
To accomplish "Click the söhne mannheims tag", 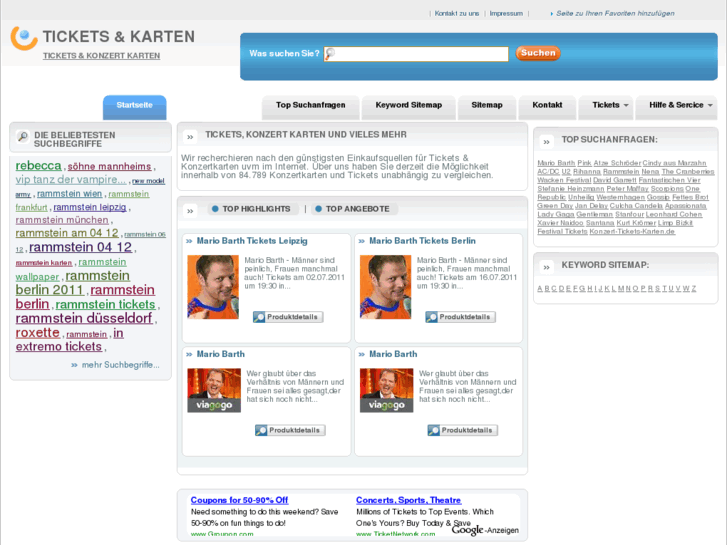I will [109, 167].
